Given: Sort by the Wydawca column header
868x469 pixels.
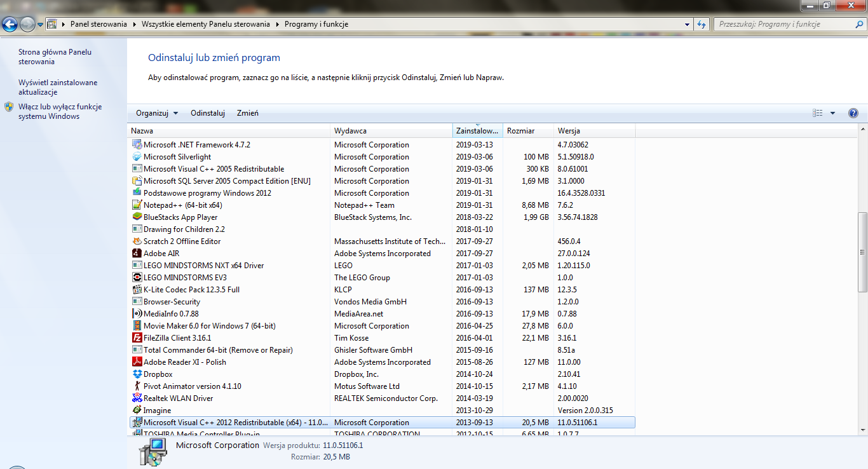Looking at the screenshot, I should tap(391, 131).
